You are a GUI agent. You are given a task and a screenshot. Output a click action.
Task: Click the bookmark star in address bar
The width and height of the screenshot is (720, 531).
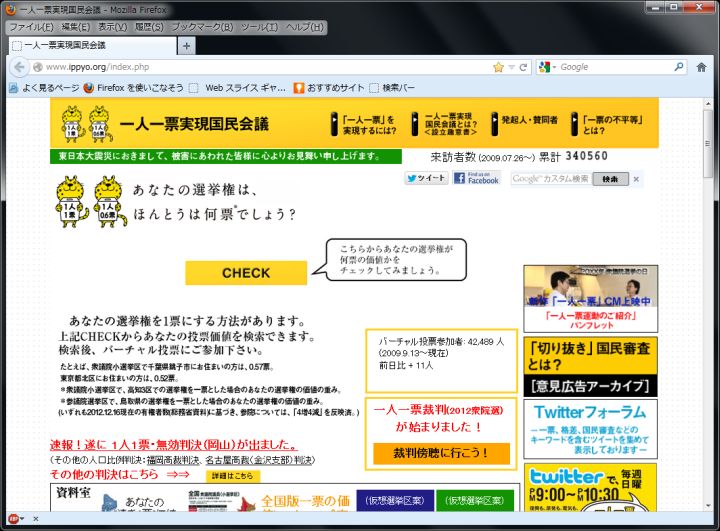(498, 67)
